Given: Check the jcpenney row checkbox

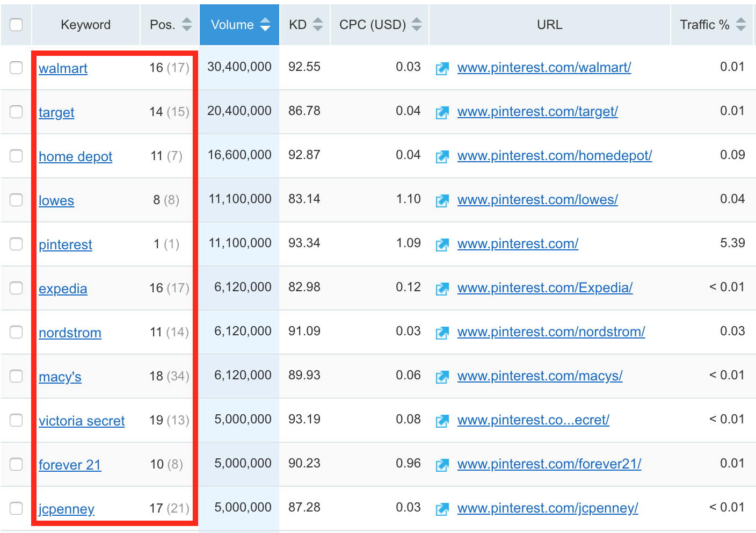Looking at the screenshot, I should 16,508.
